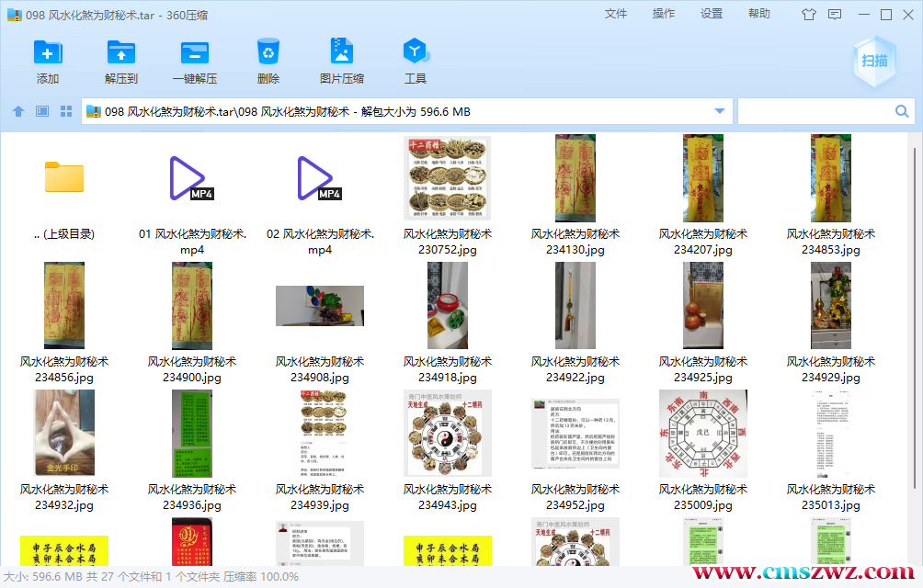
Task: Click the theme skin (shirt) icon
Action: (809, 14)
